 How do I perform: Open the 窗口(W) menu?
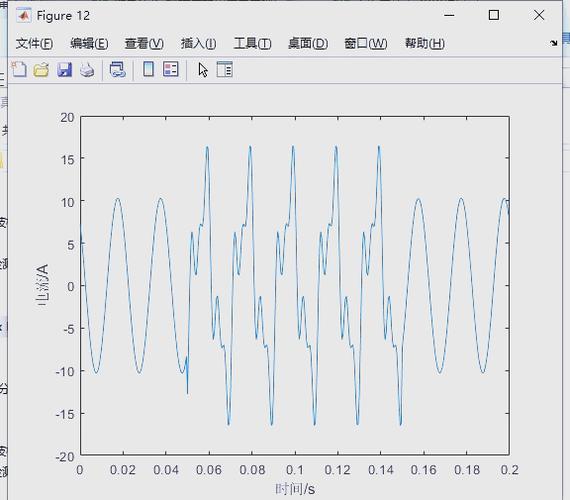pos(365,44)
